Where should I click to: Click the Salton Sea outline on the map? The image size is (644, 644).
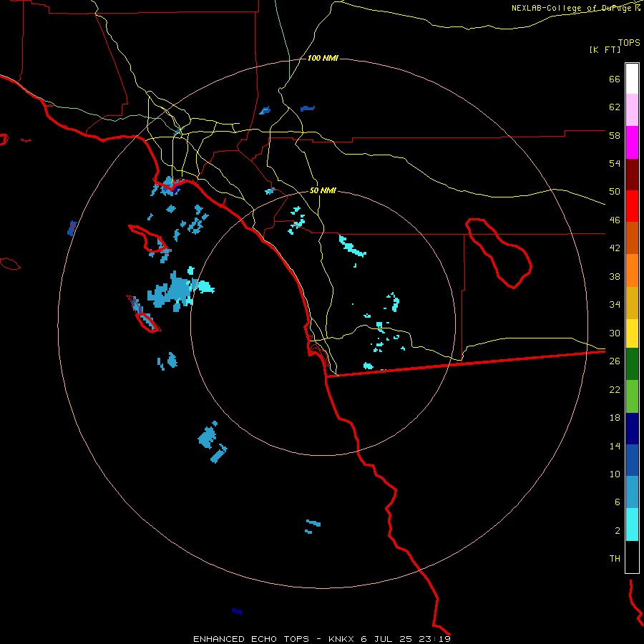pyautogui.click(x=499, y=253)
